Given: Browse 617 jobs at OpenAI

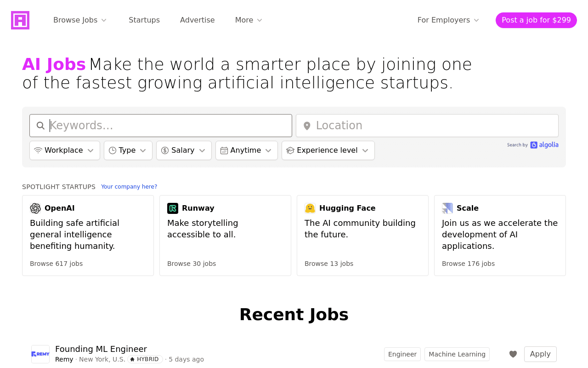Looking at the screenshot, I should pyautogui.click(x=57, y=264).
